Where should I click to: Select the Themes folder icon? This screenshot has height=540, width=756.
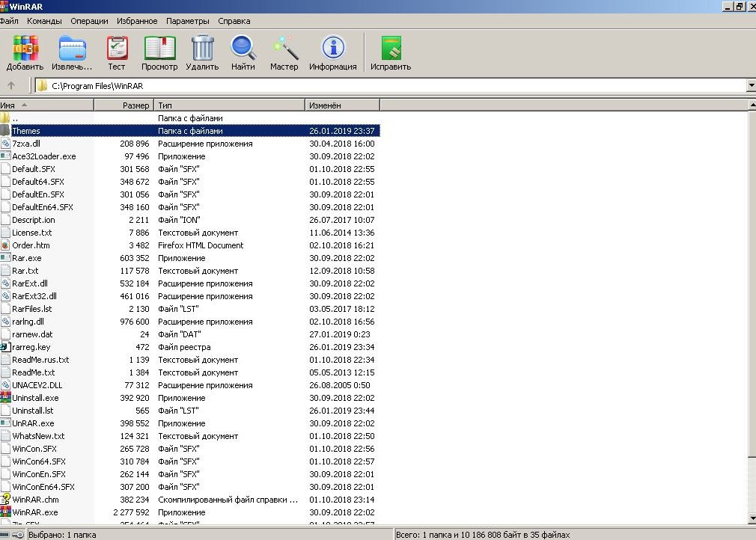click(x=4, y=131)
